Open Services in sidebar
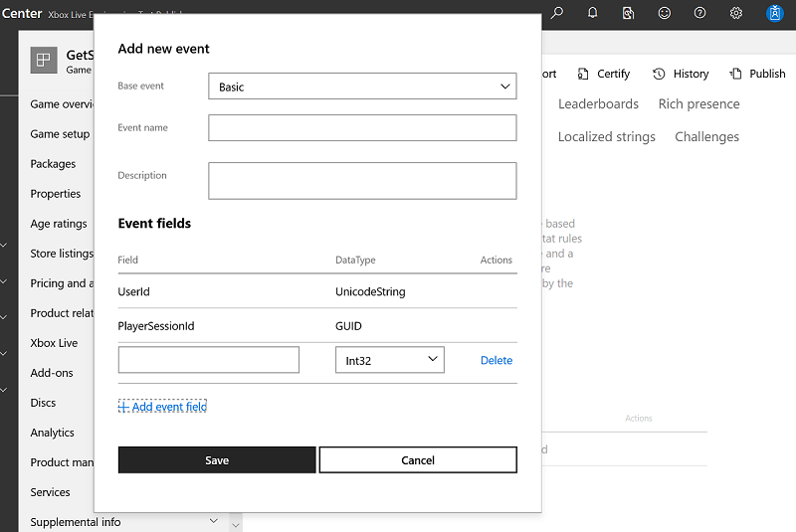The width and height of the screenshot is (796, 532). pos(51,492)
